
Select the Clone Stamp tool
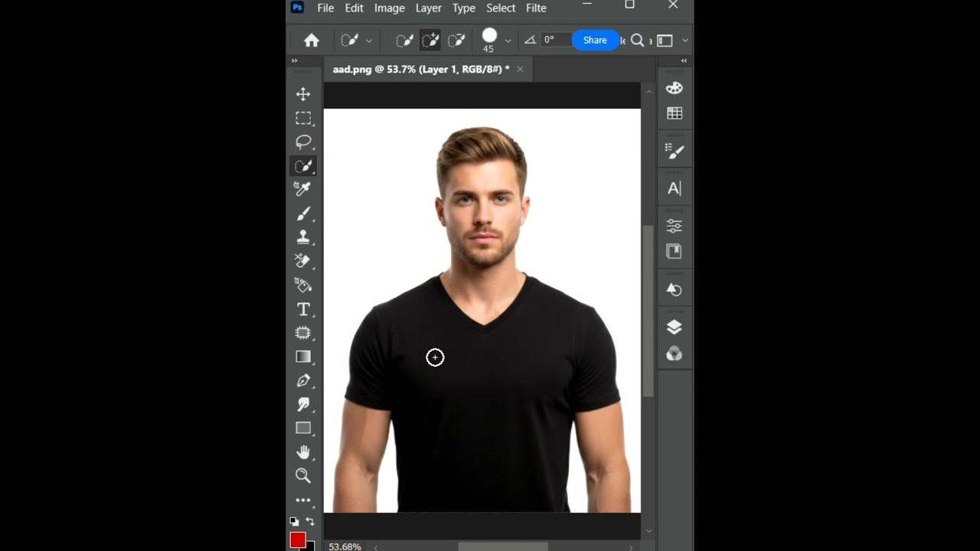tap(303, 237)
